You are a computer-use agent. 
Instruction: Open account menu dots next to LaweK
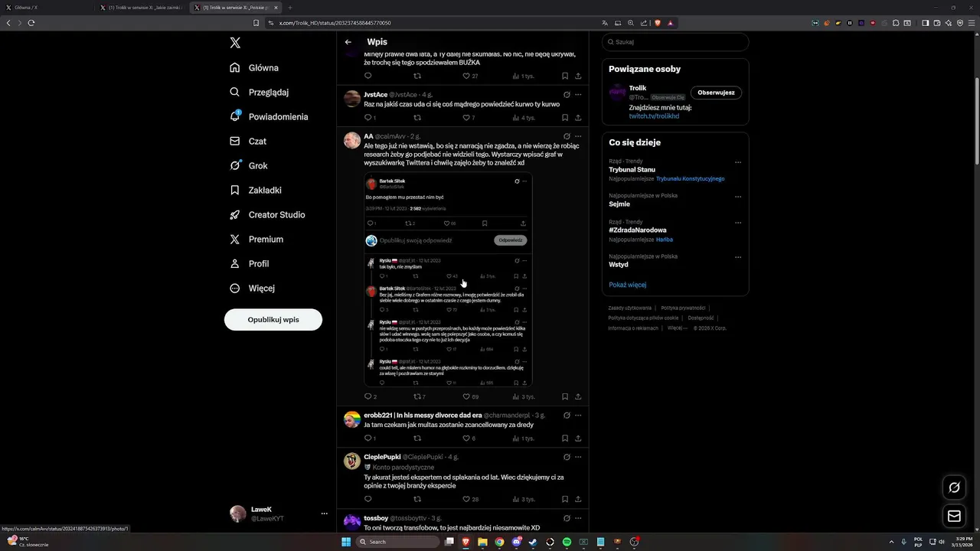pyautogui.click(x=325, y=514)
